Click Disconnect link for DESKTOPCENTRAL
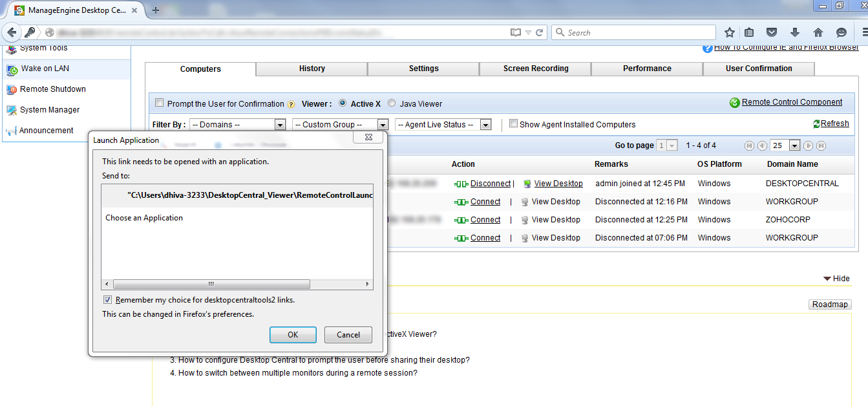 (x=491, y=184)
